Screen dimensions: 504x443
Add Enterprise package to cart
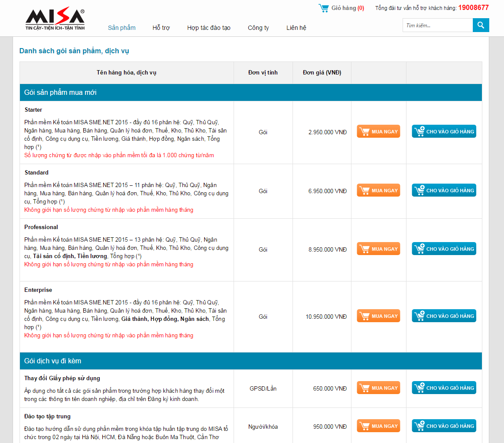click(444, 316)
